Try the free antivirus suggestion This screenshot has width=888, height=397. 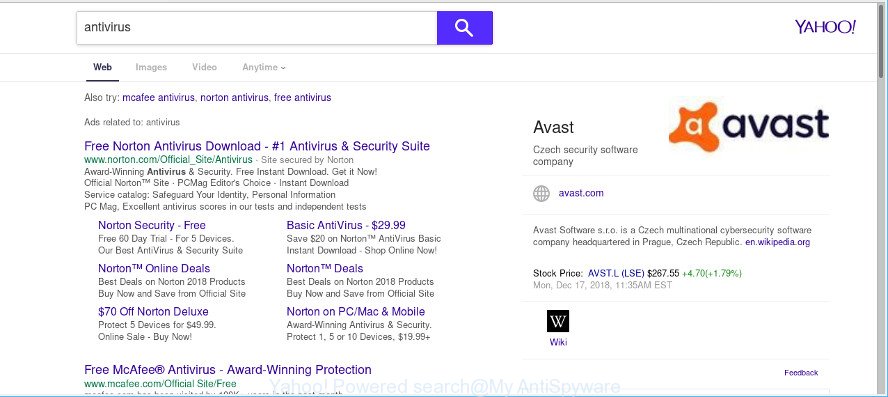pos(302,97)
